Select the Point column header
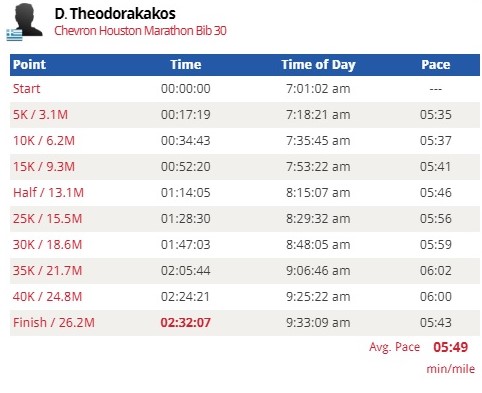The height and width of the screenshot is (393, 482). [x=29, y=64]
